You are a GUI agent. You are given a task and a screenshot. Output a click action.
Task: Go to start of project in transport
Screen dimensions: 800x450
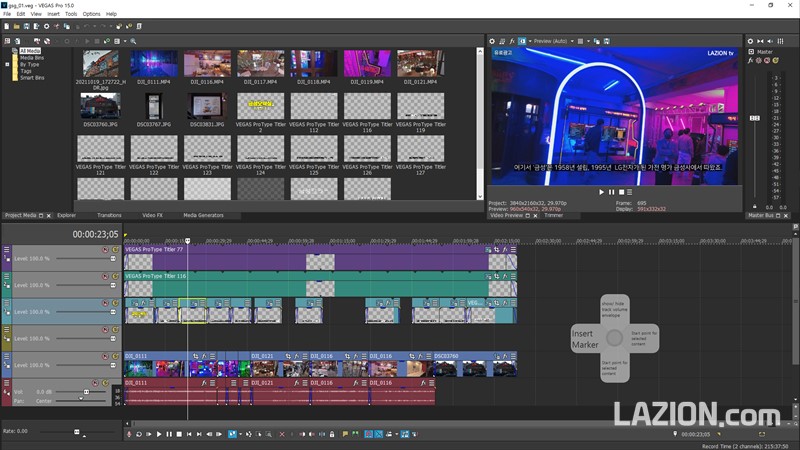pos(189,434)
